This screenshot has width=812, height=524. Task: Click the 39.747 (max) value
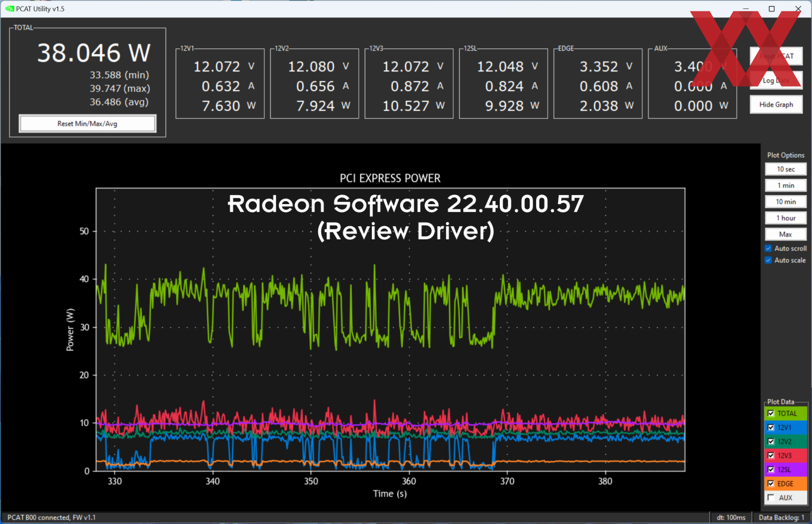pos(119,88)
